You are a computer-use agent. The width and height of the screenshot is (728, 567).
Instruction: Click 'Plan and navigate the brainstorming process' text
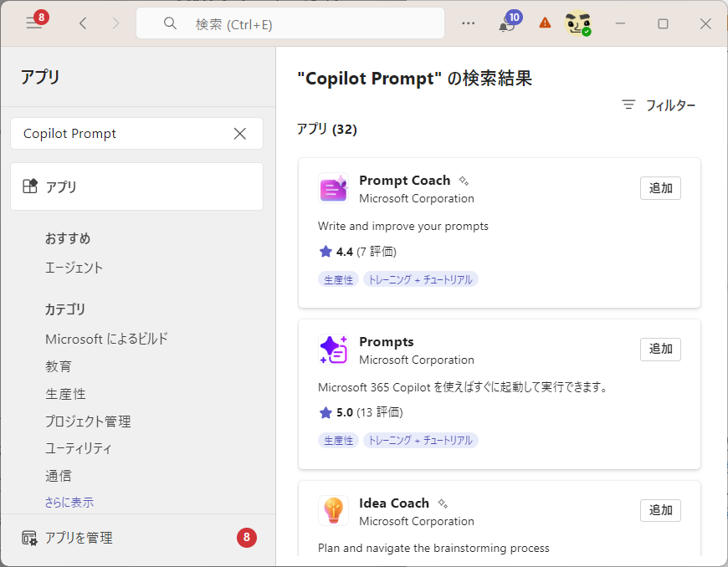433,548
